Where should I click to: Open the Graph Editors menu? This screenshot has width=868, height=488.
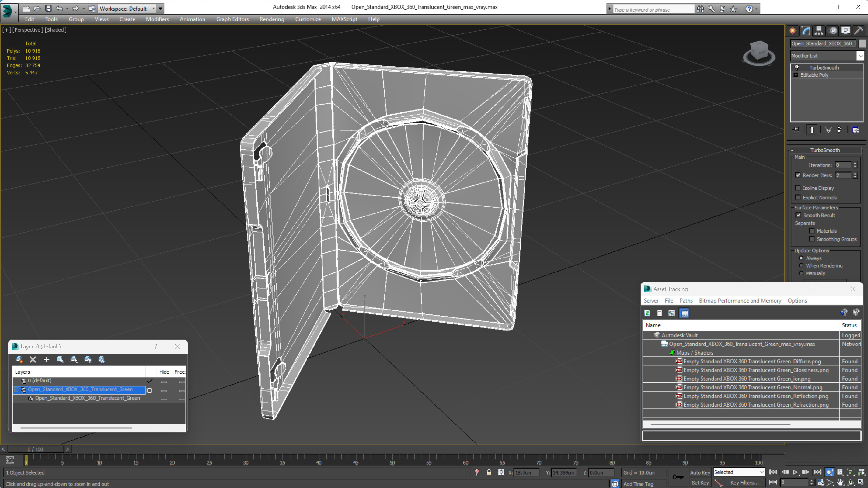click(232, 19)
